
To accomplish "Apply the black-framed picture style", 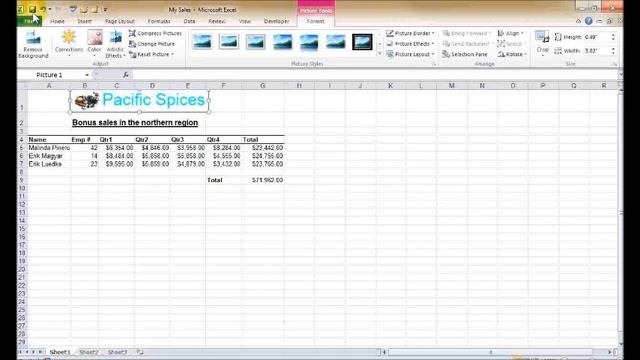I will (362, 42).
